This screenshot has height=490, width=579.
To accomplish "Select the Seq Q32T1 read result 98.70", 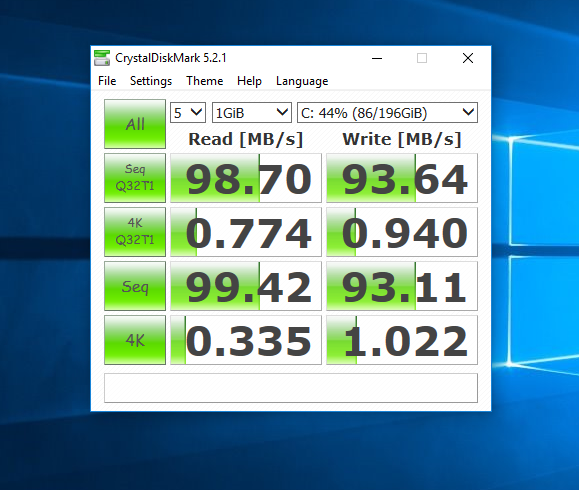I will pyautogui.click(x=246, y=178).
